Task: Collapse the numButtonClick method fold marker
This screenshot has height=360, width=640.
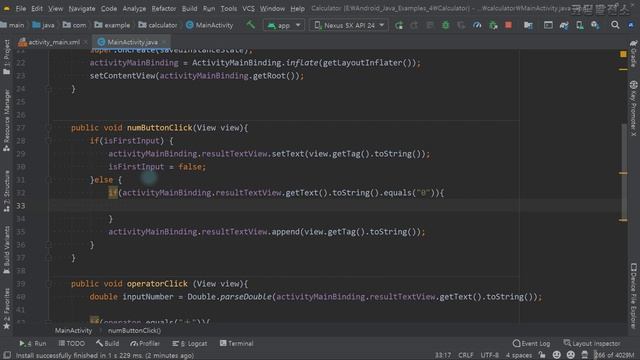Action: pos(48,128)
